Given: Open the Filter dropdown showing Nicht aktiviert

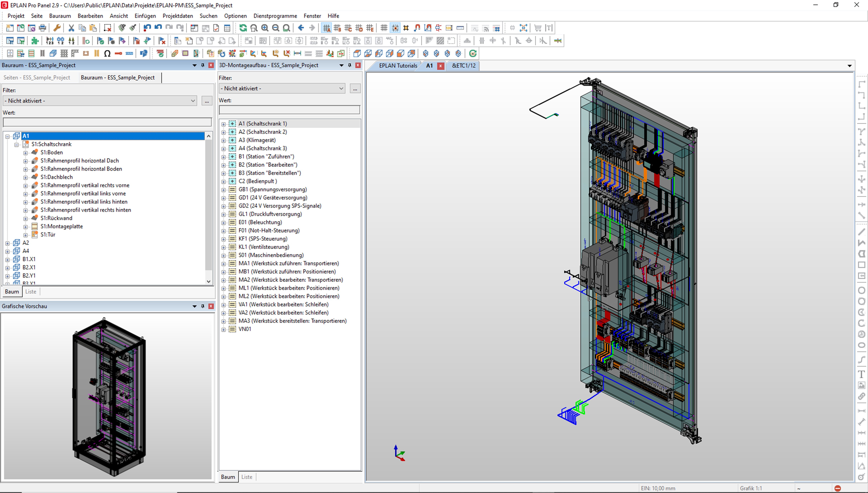Looking at the screenshot, I should 100,101.
